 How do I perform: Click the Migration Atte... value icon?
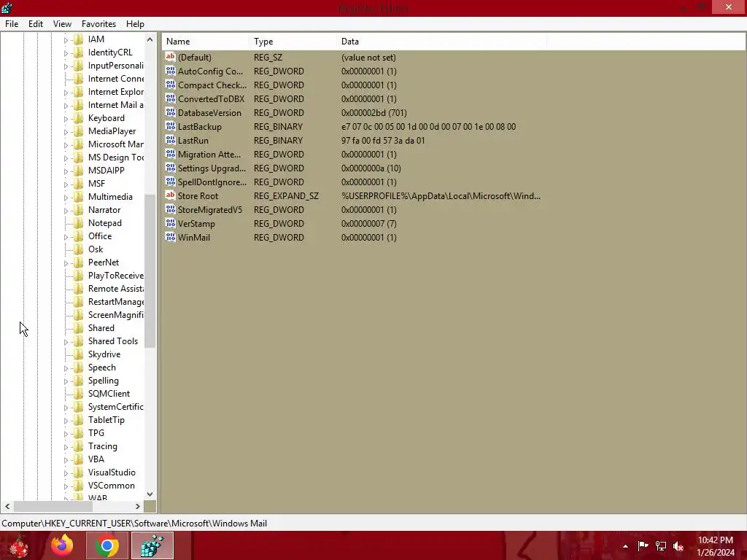170,154
